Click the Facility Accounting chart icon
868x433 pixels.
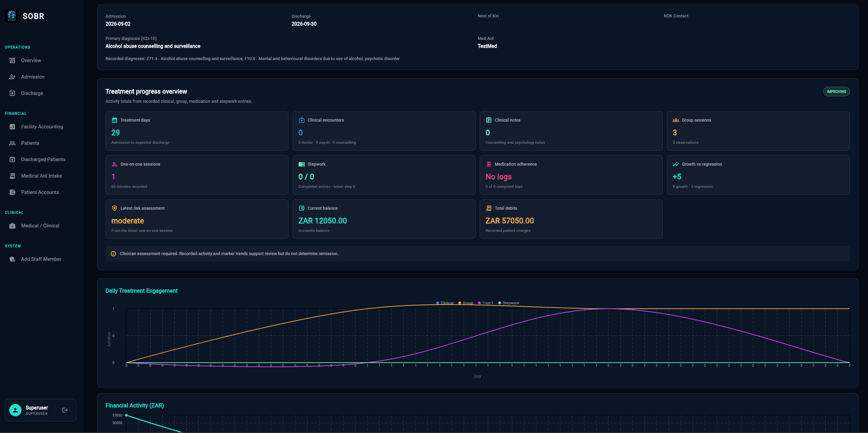pyautogui.click(x=12, y=127)
